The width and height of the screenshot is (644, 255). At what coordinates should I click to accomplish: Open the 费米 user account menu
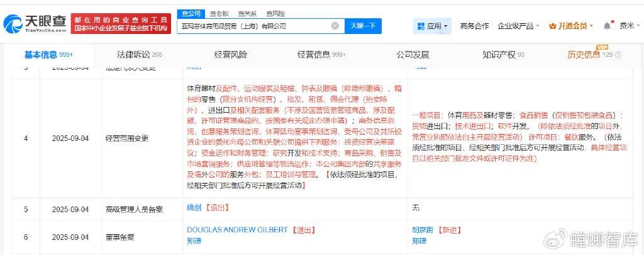626,26
